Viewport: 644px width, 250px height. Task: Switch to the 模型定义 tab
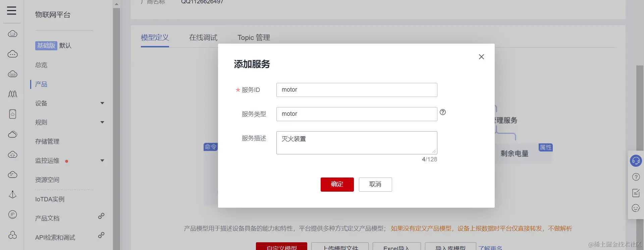pos(155,38)
